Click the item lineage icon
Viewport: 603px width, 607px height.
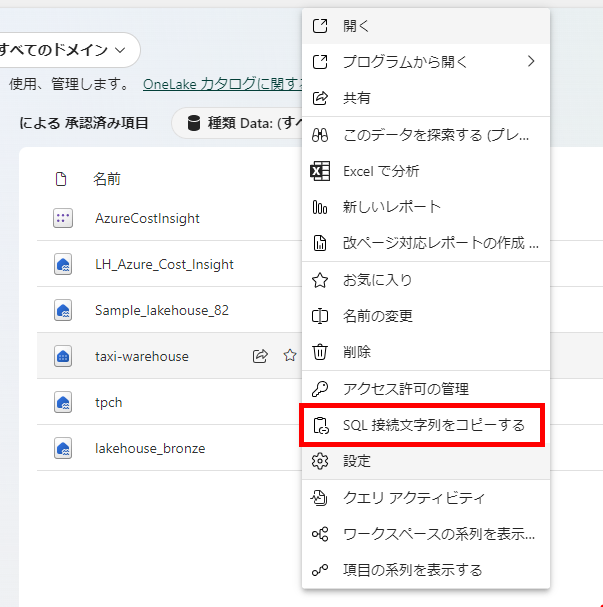click(320, 570)
